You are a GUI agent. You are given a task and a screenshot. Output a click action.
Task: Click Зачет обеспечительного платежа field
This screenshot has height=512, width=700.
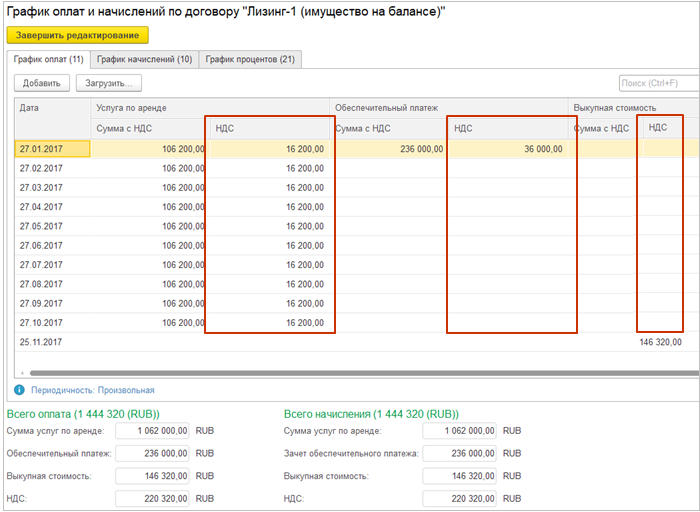coord(460,453)
